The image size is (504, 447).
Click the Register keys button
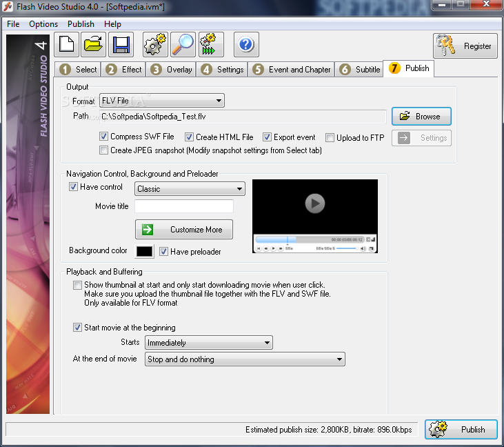pos(465,46)
